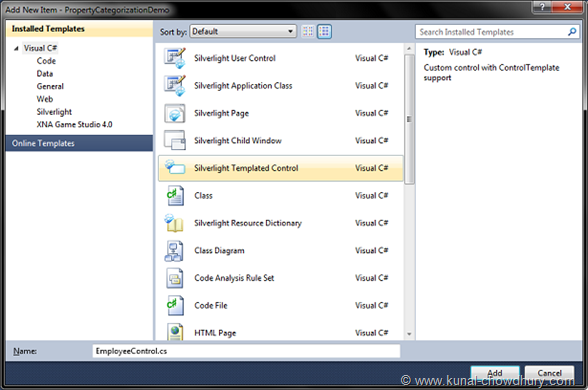Click the Silverlight Application Class template icon
The width and height of the screenshot is (588, 390).
[x=175, y=86]
